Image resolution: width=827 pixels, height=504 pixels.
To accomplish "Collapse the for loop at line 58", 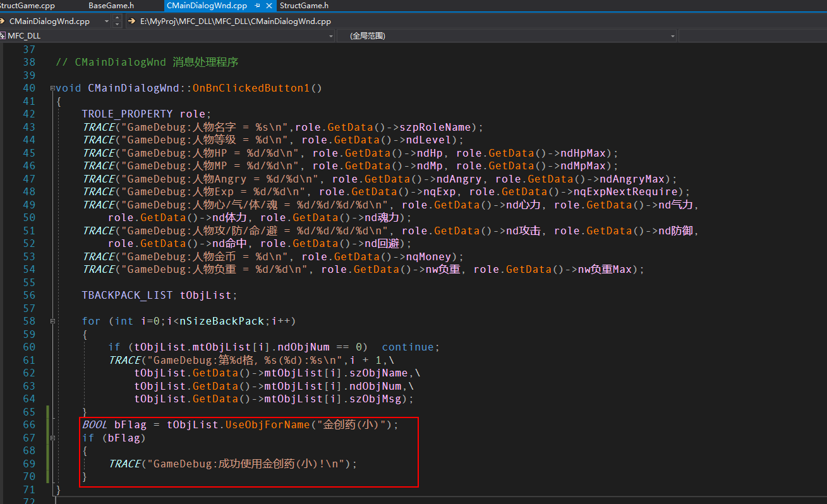I will click(52, 321).
